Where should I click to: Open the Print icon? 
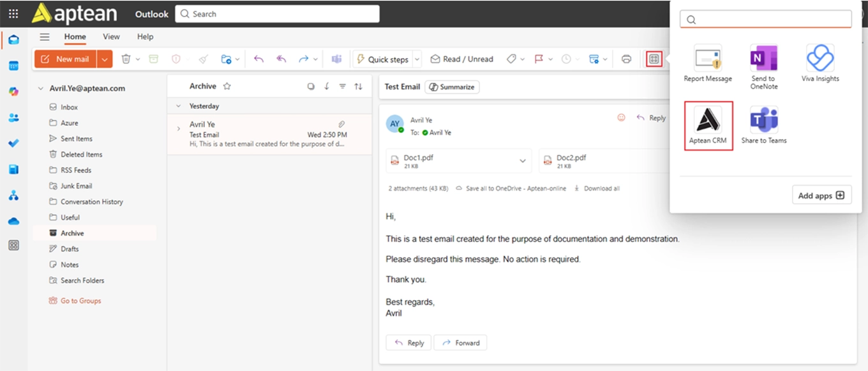(x=626, y=58)
